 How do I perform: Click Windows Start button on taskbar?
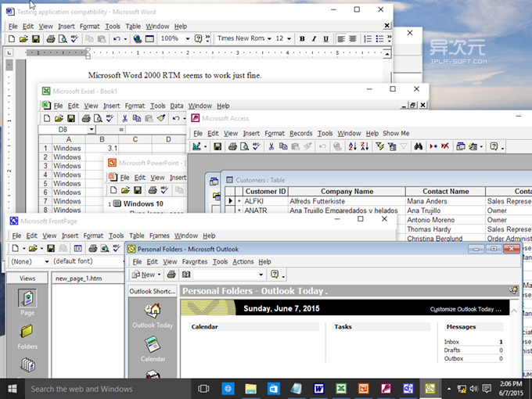(13, 389)
